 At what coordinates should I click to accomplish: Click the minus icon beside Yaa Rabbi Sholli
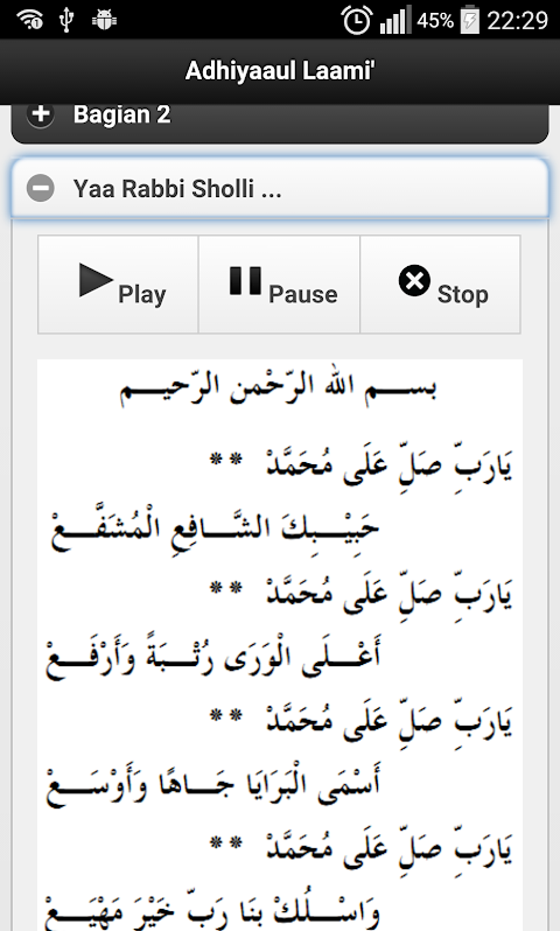(41, 189)
